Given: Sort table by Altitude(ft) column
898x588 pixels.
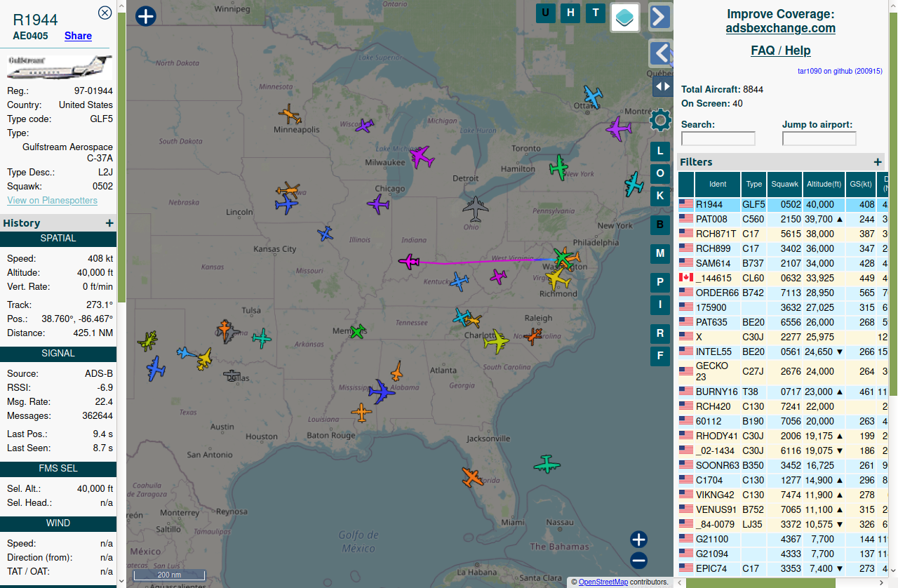Looking at the screenshot, I should 824,185.
